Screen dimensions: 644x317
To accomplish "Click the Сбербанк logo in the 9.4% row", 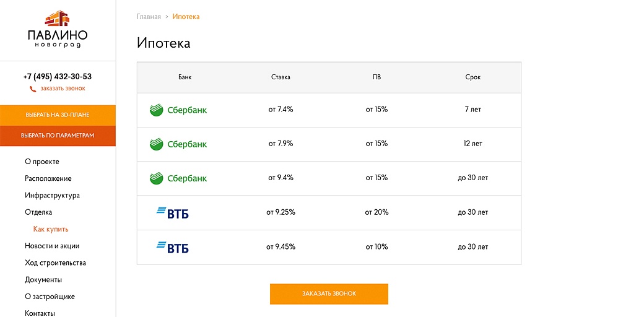I will coord(178,178).
